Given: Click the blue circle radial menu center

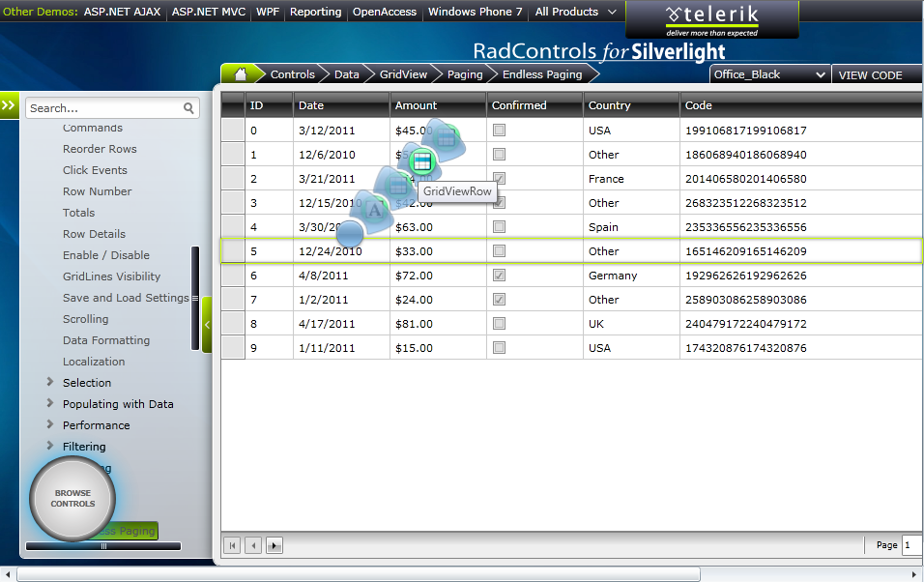Looking at the screenshot, I should click(x=350, y=234).
